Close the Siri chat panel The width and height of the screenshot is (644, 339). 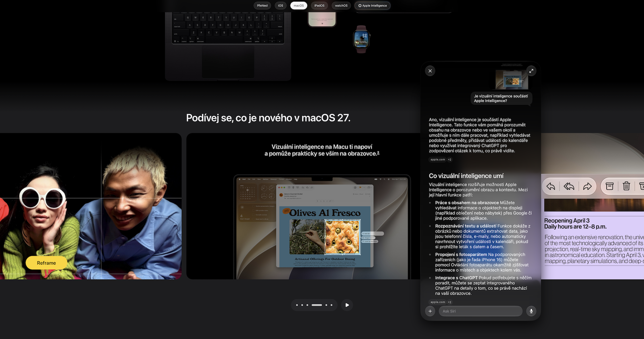tap(430, 71)
